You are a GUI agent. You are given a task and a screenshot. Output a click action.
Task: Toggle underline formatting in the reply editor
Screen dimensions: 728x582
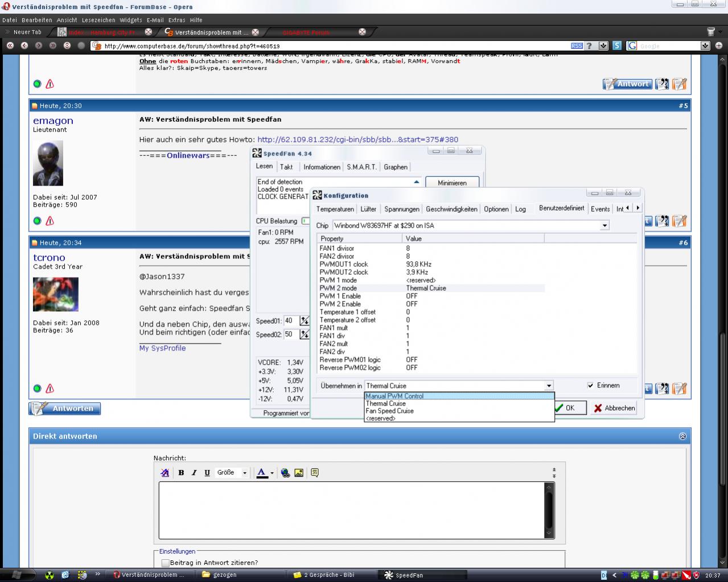pos(207,473)
